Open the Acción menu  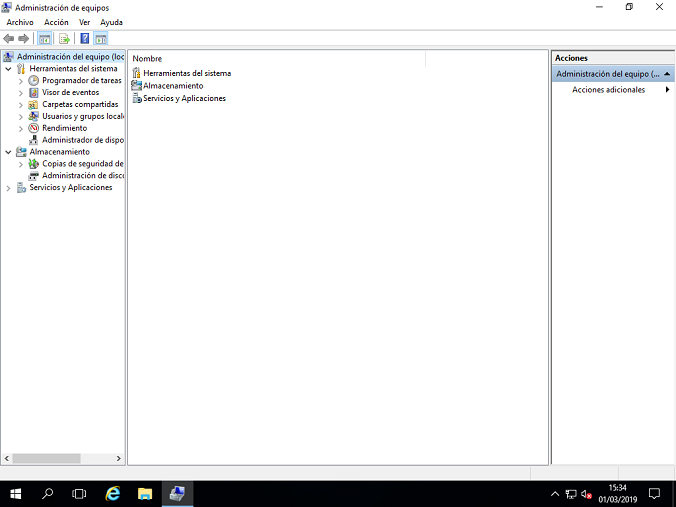(56, 22)
